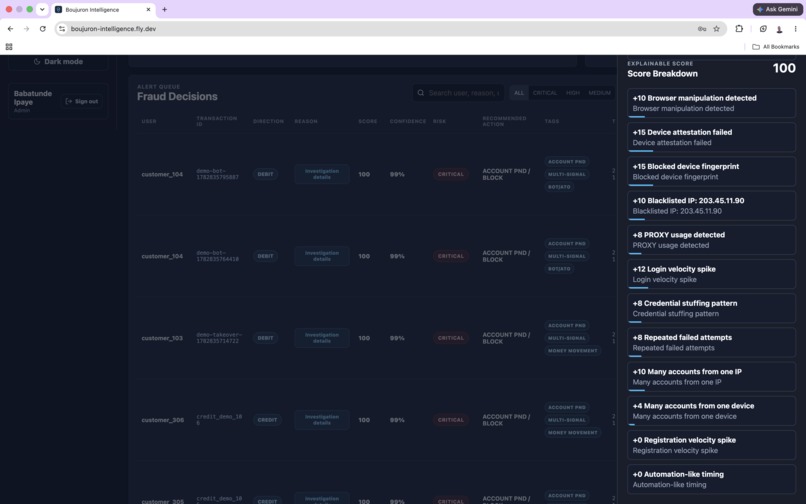Click the SCORE column header
Viewport: 806px width, 504px height.
(368, 121)
